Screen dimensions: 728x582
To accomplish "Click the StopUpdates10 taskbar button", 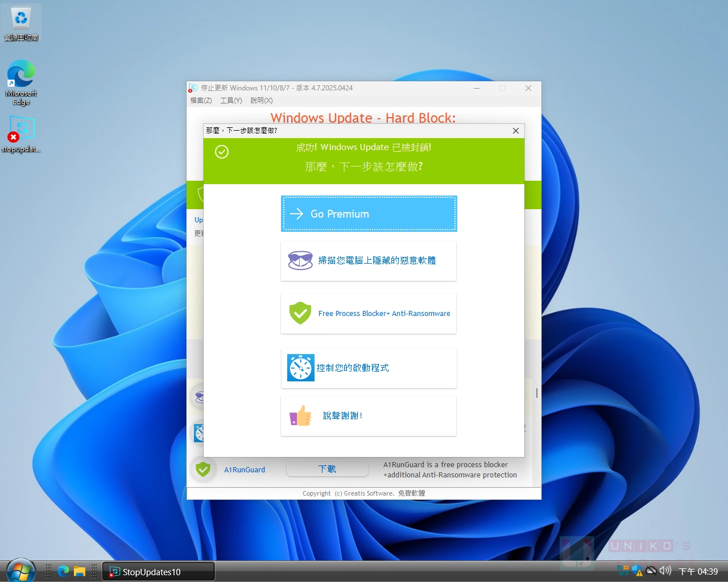I will click(x=158, y=572).
